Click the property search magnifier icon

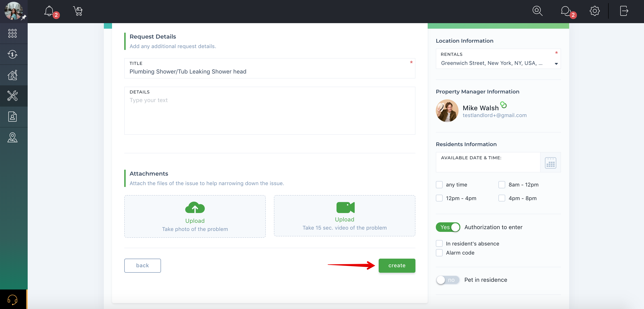537,11
